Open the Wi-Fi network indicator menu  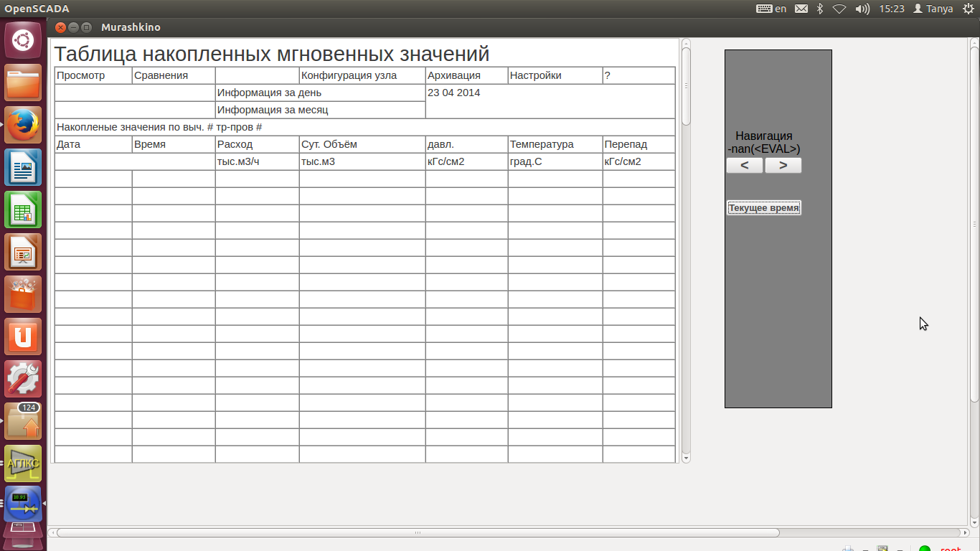click(839, 9)
